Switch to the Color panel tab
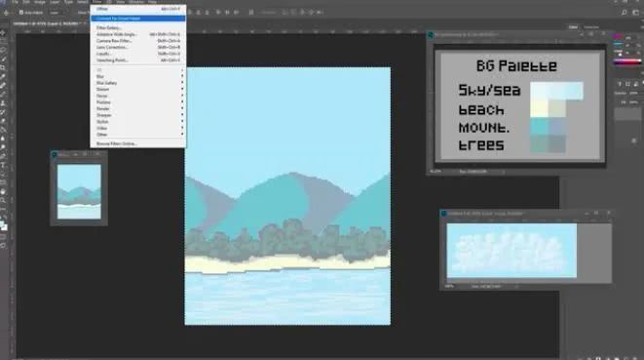Image resolution: width=644 pixels, height=360 pixels. point(573,27)
